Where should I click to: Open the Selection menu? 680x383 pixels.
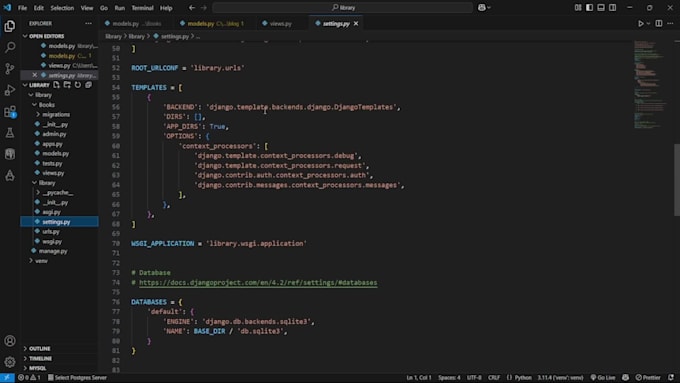click(x=62, y=8)
